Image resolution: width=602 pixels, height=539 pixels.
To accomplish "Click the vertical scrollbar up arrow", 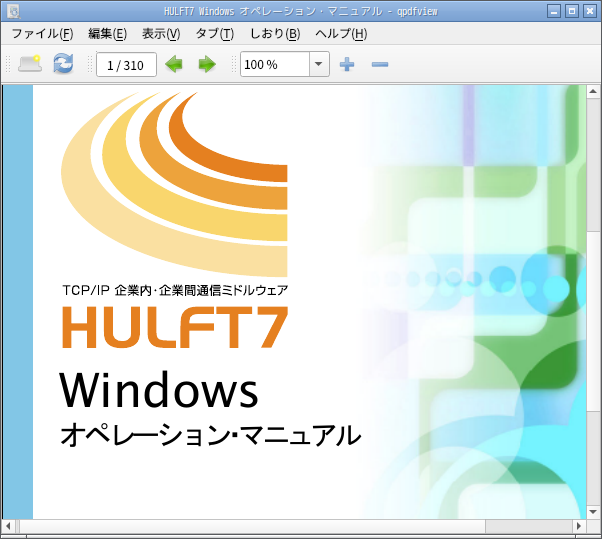I will point(593,91).
